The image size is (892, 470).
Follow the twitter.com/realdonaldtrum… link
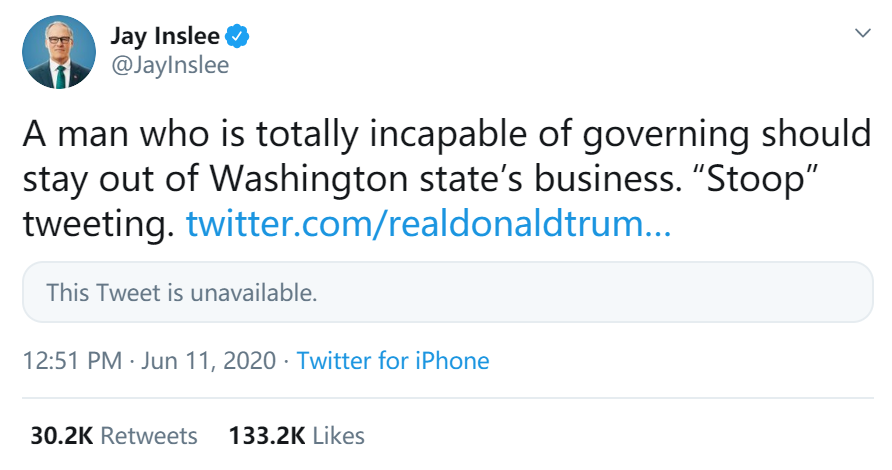pyautogui.click(x=428, y=223)
